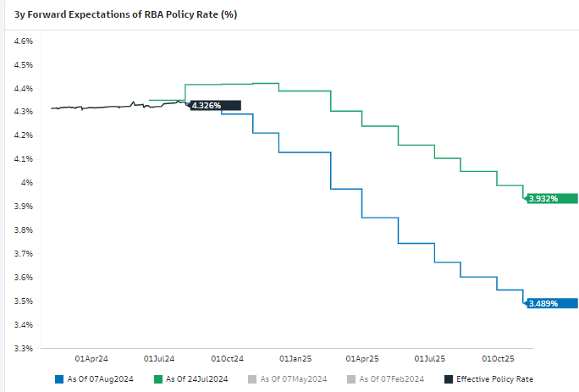Click the 3.932% green end label
Screen dimensions: 579x392
543,198
